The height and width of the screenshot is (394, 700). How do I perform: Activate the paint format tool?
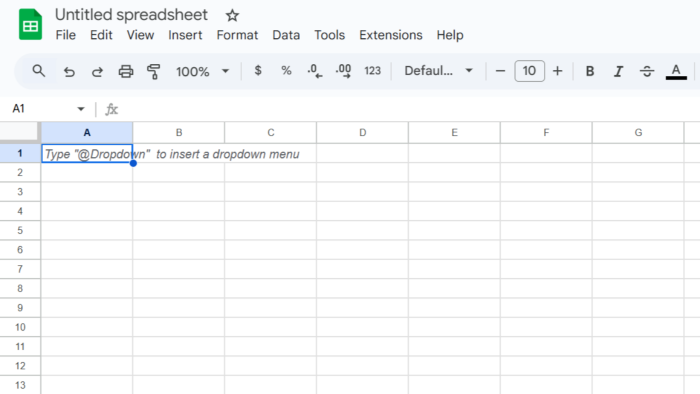coord(154,71)
